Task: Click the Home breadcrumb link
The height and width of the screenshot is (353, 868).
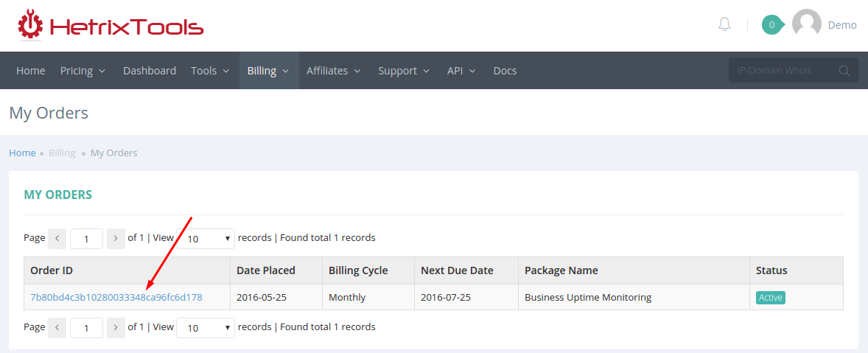Action: (22, 153)
